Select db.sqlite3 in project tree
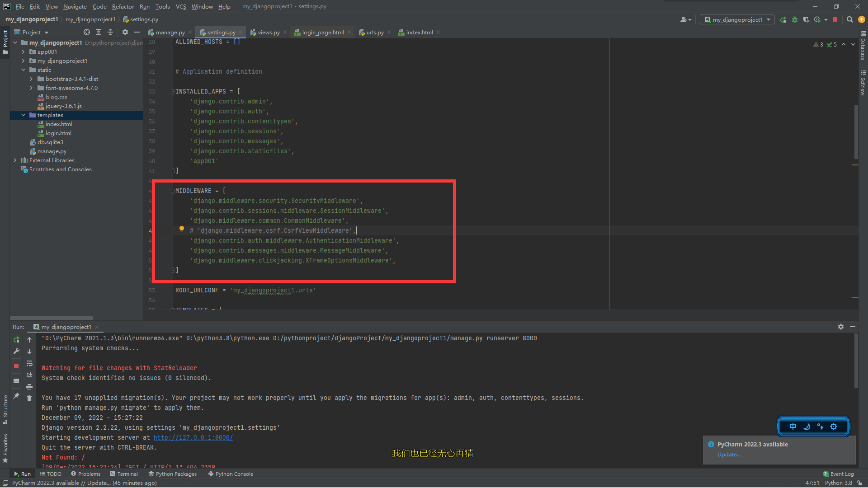 (50, 142)
